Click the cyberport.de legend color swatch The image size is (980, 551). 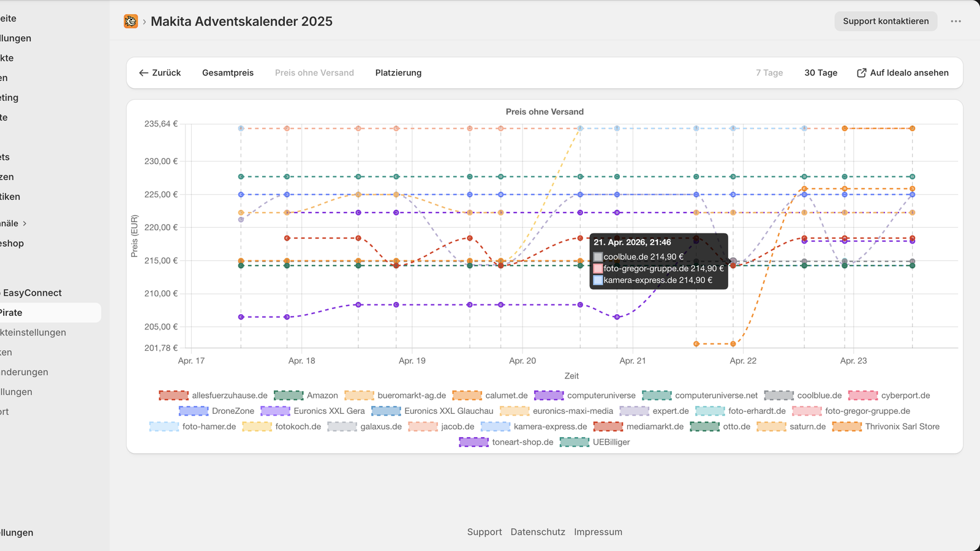tap(863, 395)
